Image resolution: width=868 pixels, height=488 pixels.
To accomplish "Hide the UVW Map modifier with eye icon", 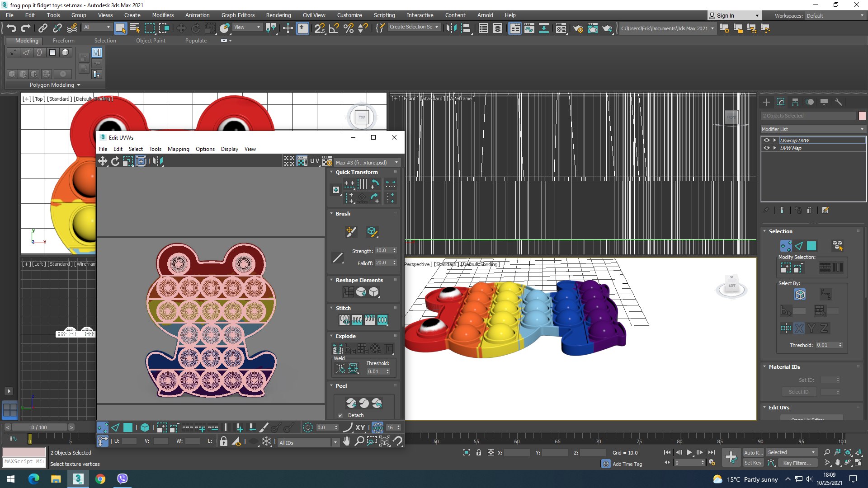I will pos(766,148).
